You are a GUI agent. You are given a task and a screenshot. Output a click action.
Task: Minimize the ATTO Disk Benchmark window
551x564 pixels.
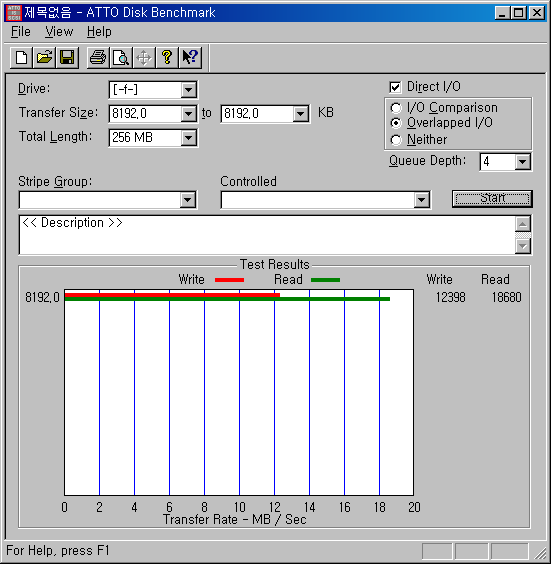(502, 13)
